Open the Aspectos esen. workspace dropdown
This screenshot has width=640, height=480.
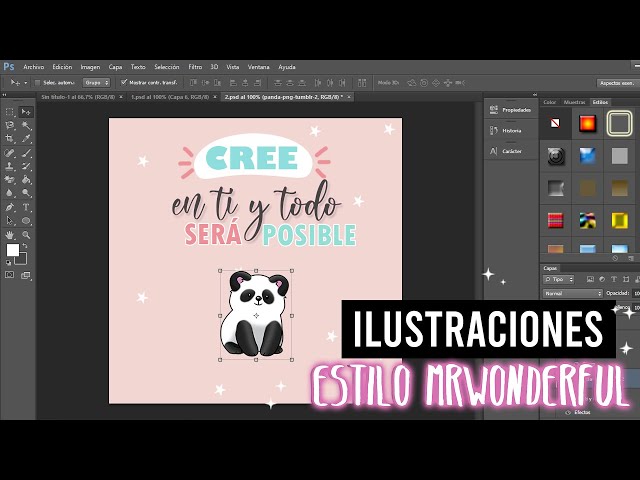618,83
